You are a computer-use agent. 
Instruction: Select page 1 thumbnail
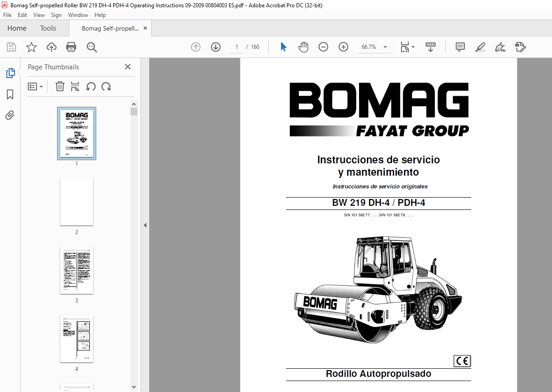(x=77, y=133)
